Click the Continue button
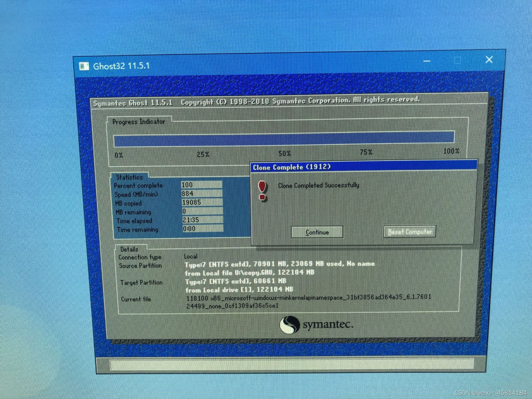Image resolution: width=532 pixels, height=399 pixels. (x=317, y=232)
